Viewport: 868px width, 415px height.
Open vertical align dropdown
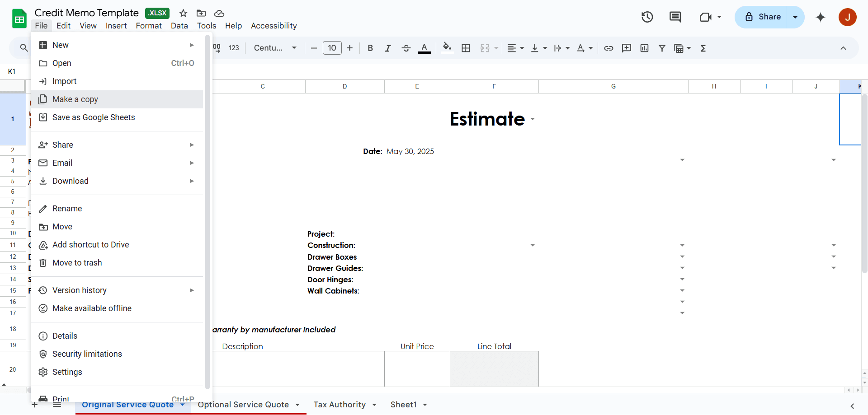point(539,48)
